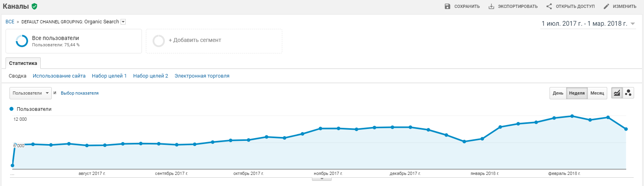Click the 6 000 y-axis label
The image size is (644, 186).
pyautogui.click(x=19, y=146)
